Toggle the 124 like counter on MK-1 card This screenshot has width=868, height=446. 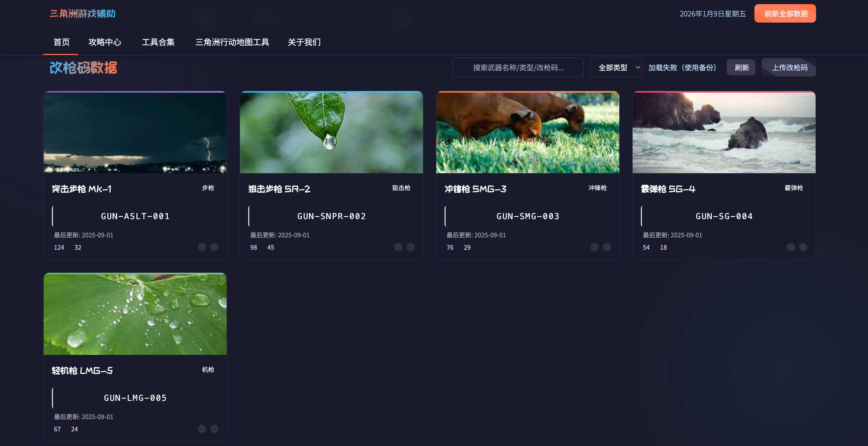[59, 247]
